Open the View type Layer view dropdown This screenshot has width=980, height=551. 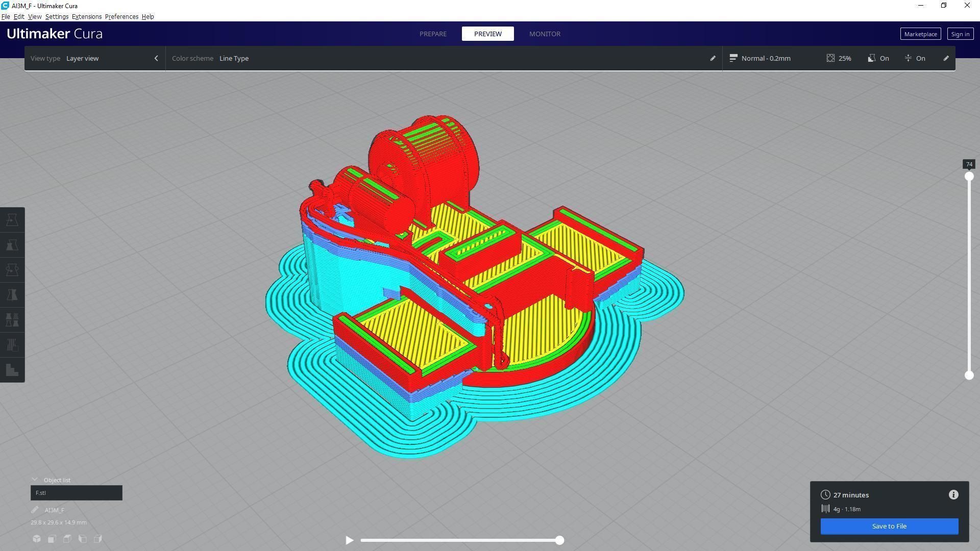coord(94,58)
